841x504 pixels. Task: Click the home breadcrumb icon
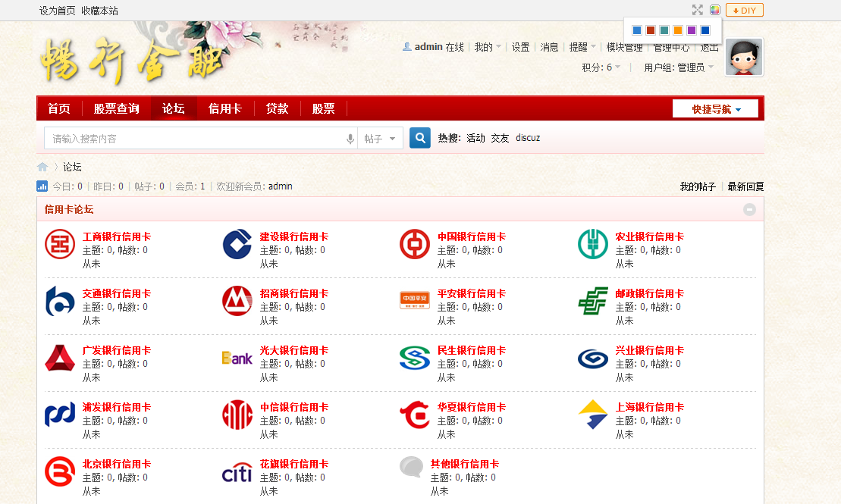pos(42,167)
